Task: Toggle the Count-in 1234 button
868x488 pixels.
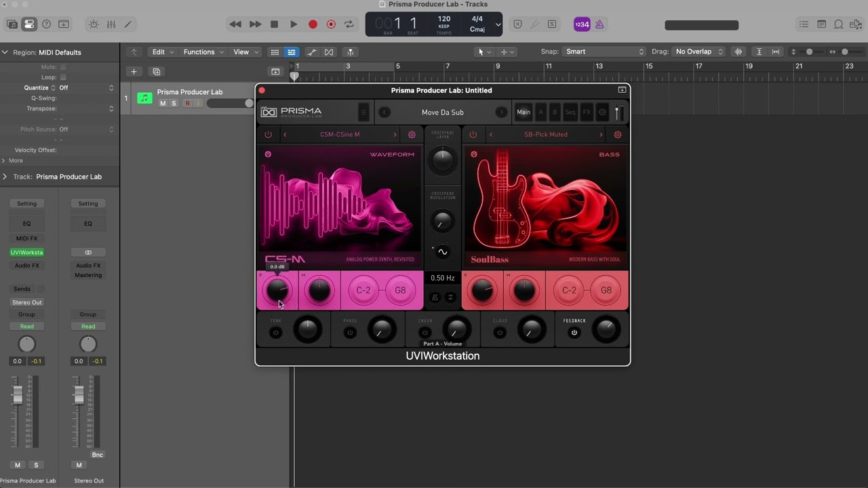Action: 582,24
